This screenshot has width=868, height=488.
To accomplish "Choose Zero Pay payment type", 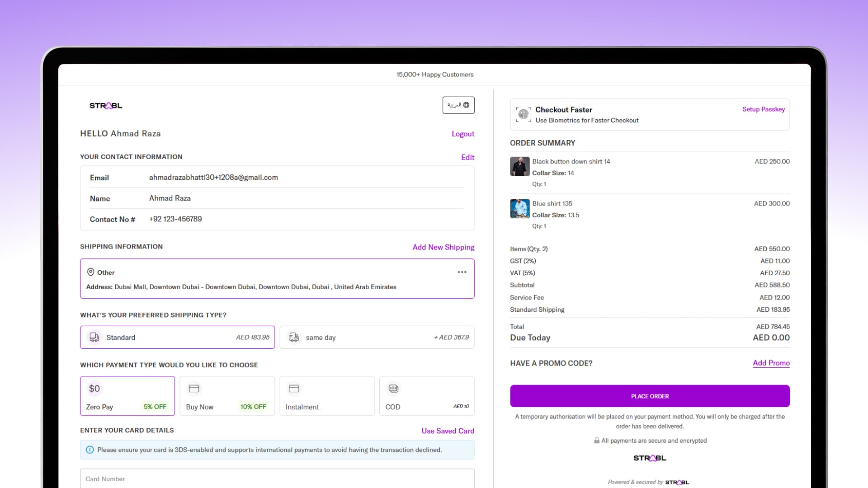I will pyautogui.click(x=127, y=396).
